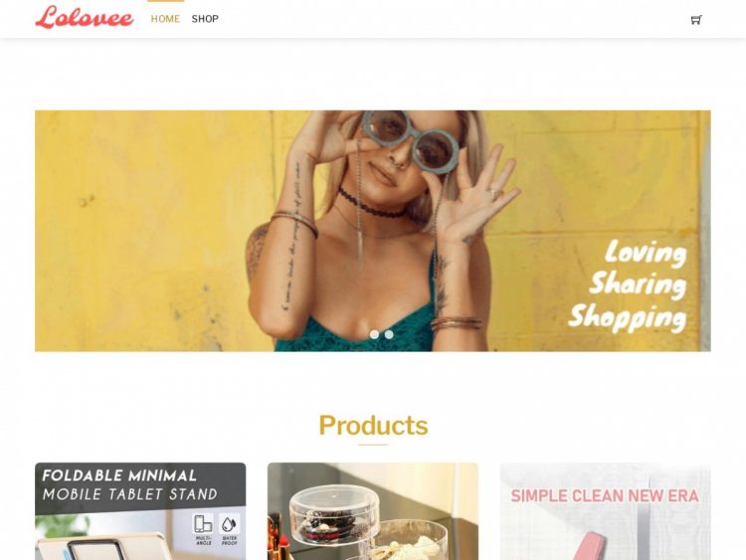Click the pink item in third product

click(590, 546)
